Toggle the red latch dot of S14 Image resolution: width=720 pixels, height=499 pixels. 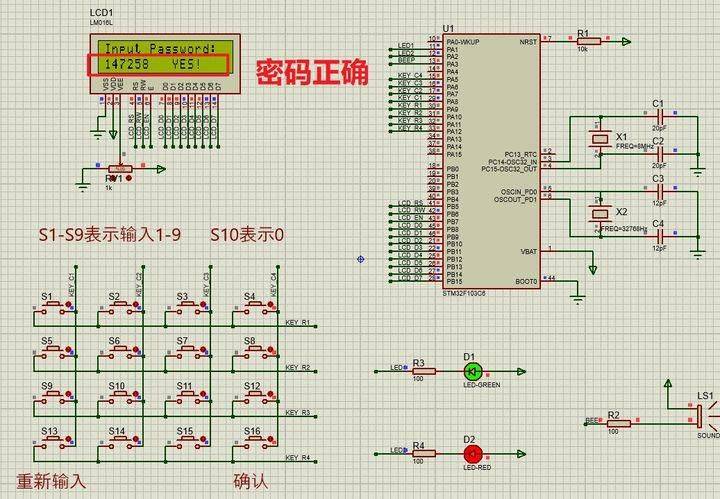tap(136, 439)
